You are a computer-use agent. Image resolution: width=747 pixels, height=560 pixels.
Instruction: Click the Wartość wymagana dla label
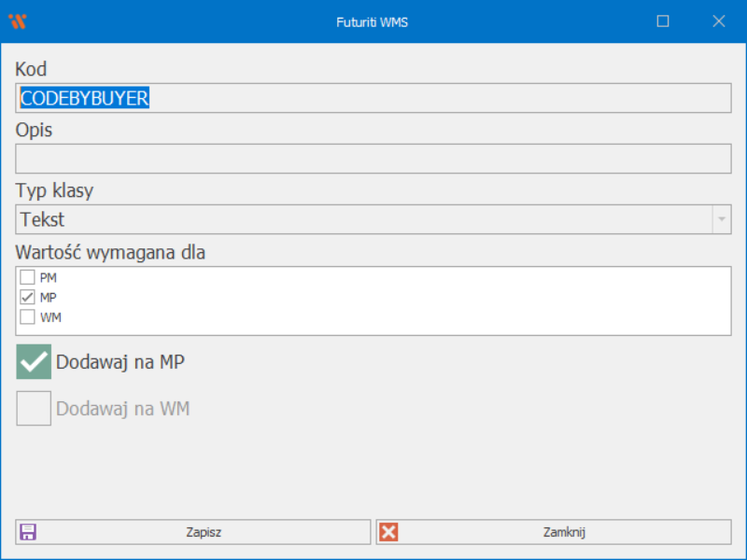point(110,251)
